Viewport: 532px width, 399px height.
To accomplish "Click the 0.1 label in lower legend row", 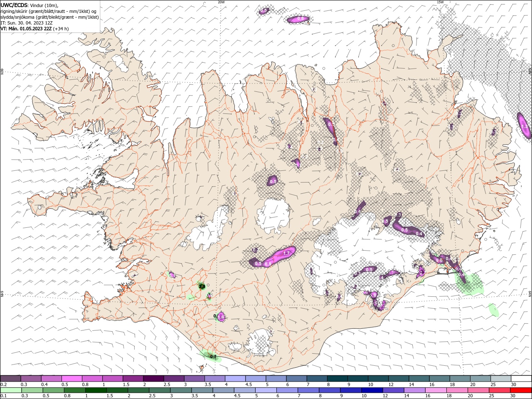I will 3,396.
